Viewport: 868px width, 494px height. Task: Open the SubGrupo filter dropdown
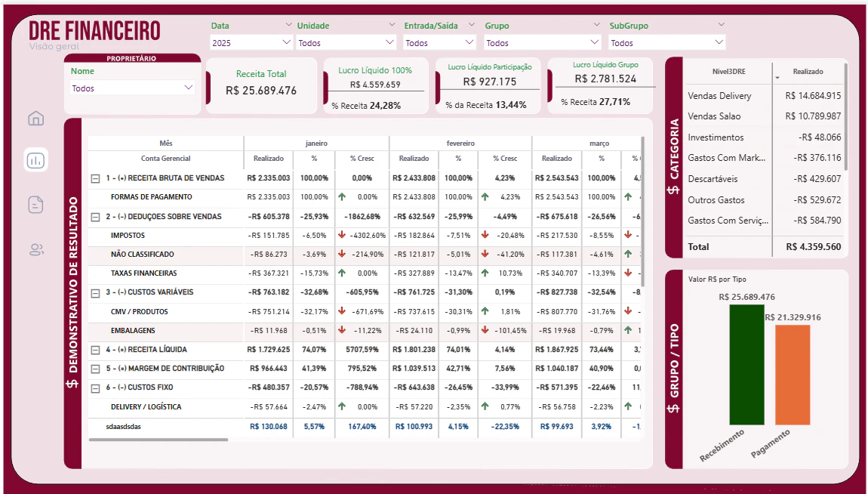point(666,42)
